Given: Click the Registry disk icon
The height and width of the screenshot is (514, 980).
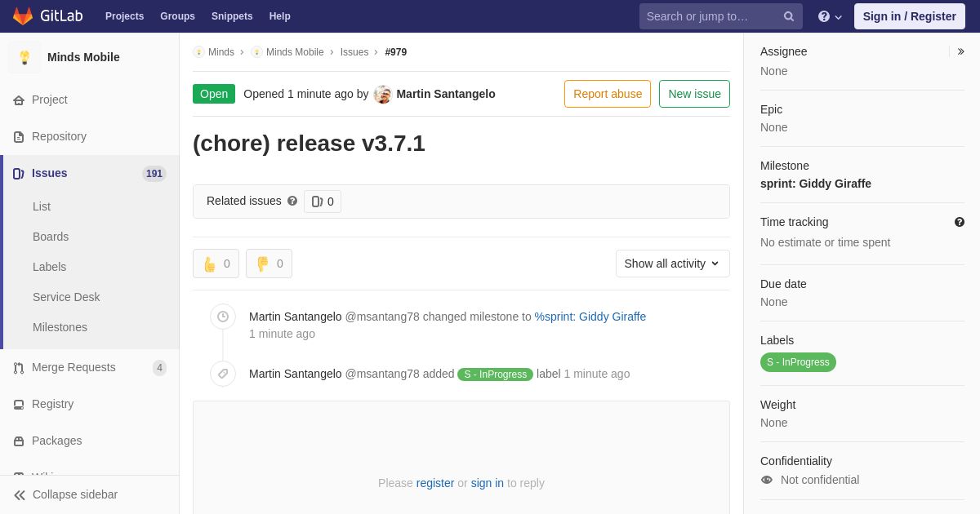Looking at the screenshot, I should click(19, 405).
